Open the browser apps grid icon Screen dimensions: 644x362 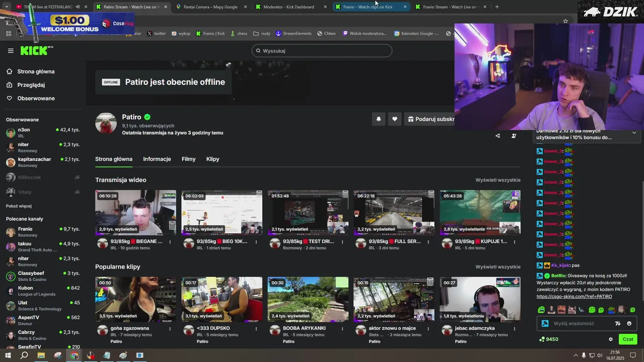click(9, 34)
